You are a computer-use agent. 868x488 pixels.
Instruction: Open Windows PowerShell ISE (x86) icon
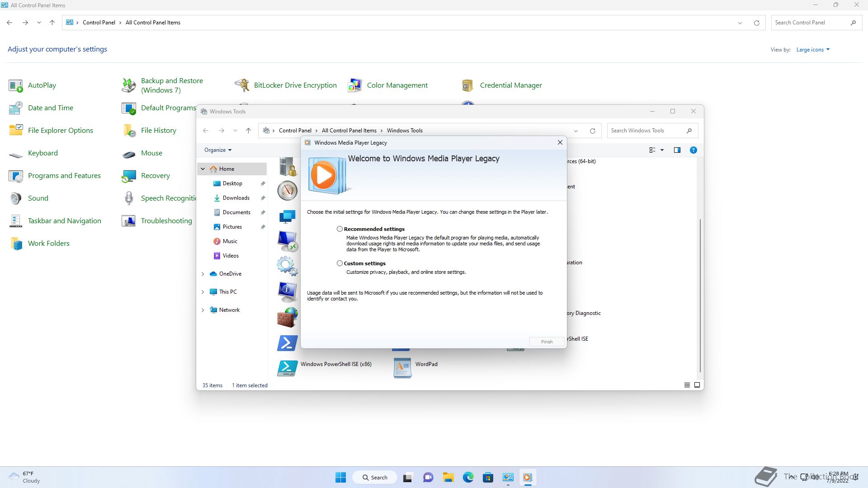(x=287, y=368)
